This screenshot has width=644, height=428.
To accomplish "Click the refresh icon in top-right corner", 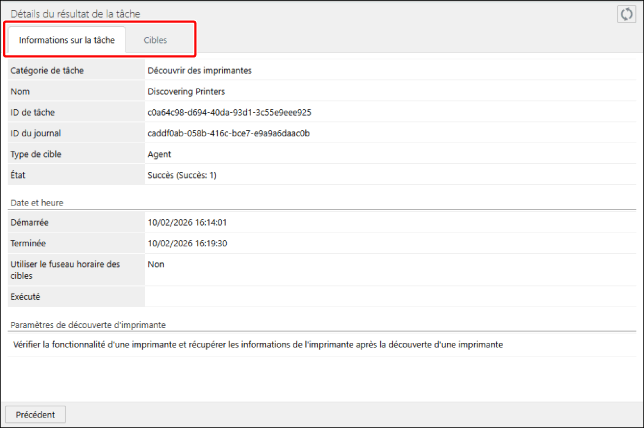I will [x=626, y=13].
